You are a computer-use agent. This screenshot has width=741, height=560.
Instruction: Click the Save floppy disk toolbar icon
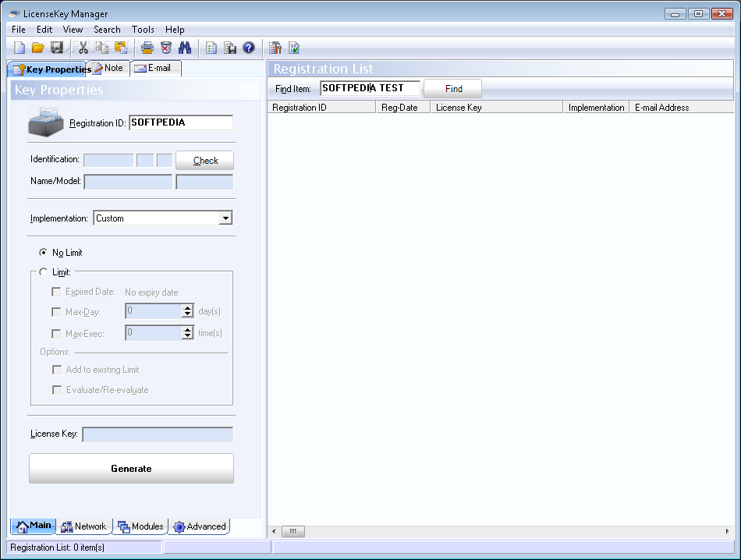(57, 48)
